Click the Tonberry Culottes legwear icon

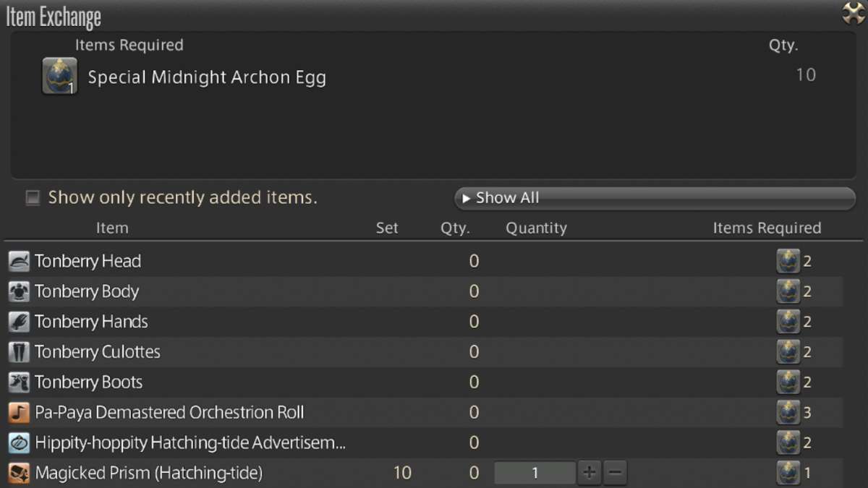point(19,352)
